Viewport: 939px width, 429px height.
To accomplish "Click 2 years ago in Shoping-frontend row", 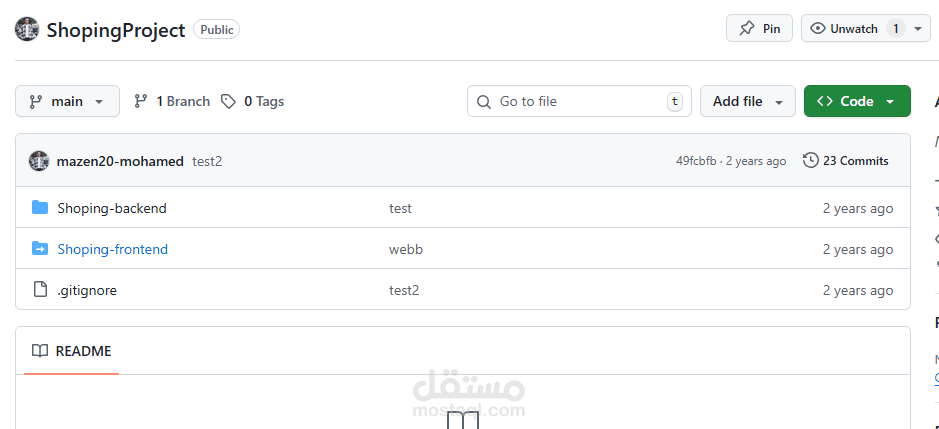I will pos(858,249).
